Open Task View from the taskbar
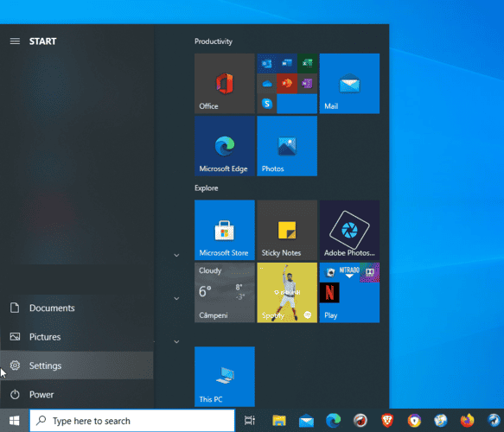This screenshot has width=504, height=432. 250,421
